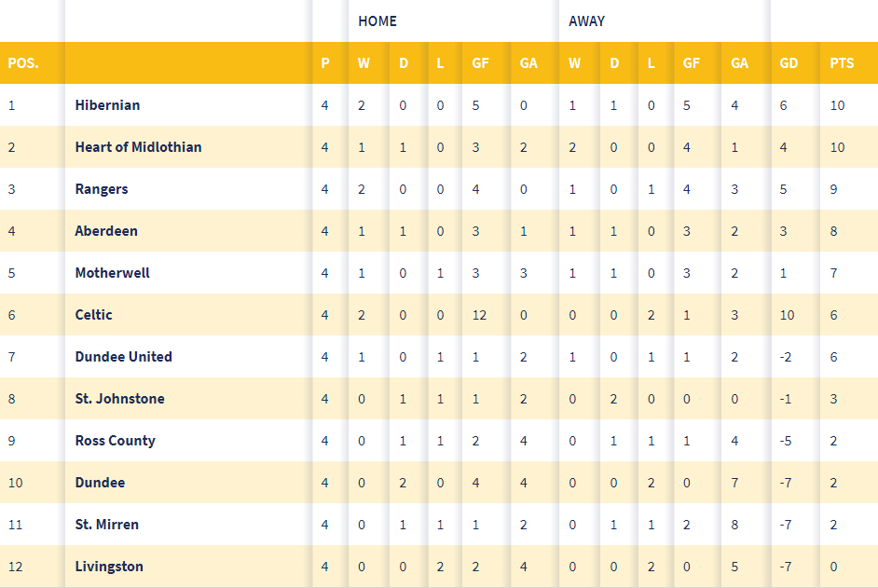Select the AWAY section heading
Image resolution: width=878 pixels, height=588 pixels.
(x=587, y=21)
